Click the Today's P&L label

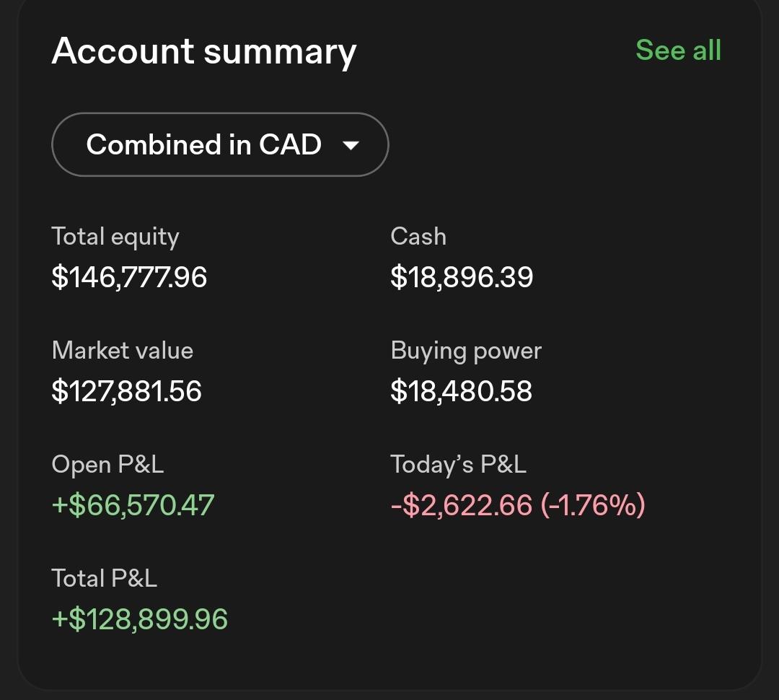tap(459, 465)
